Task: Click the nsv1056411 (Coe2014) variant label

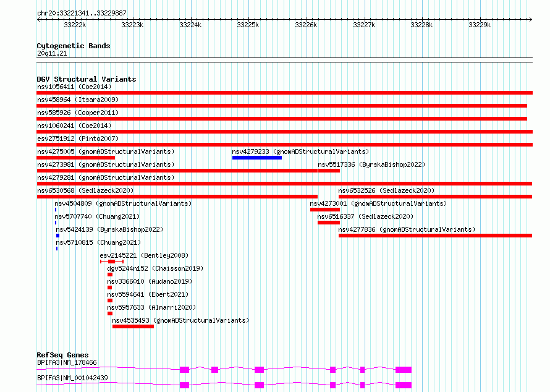Action: (x=74, y=87)
